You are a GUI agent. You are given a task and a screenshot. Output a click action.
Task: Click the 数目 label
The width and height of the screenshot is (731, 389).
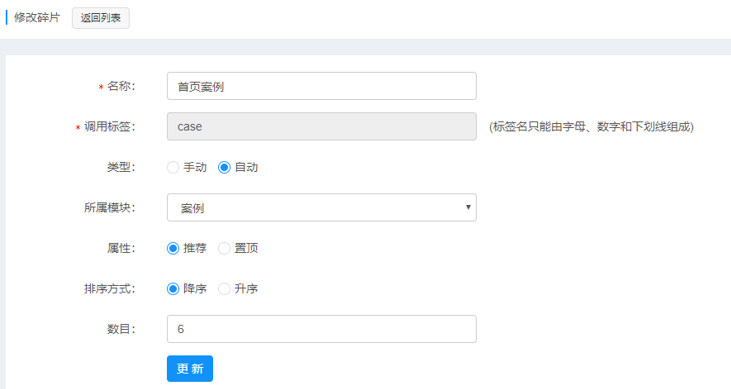point(121,329)
